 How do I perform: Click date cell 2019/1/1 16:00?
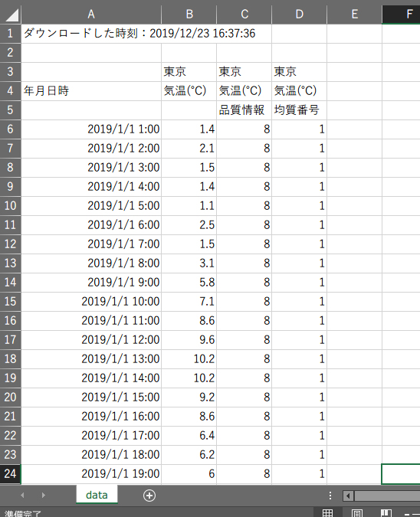[x=91, y=416]
